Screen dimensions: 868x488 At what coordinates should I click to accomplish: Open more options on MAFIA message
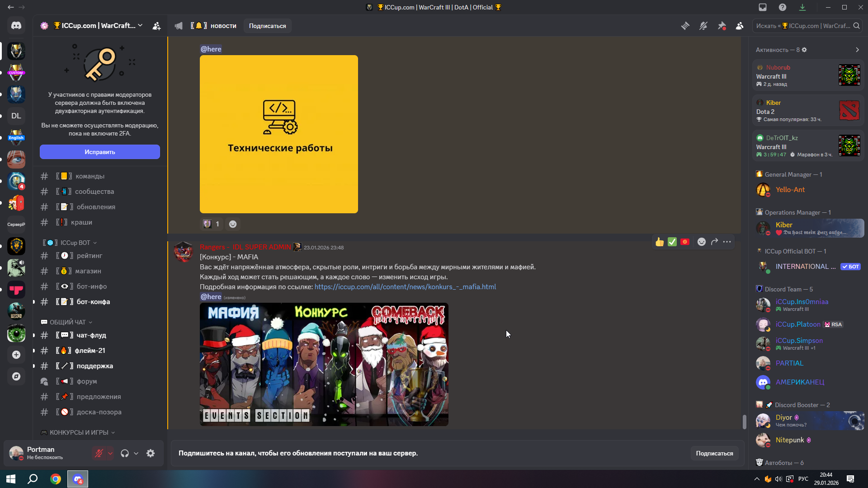pyautogui.click(x=727, y=242)
